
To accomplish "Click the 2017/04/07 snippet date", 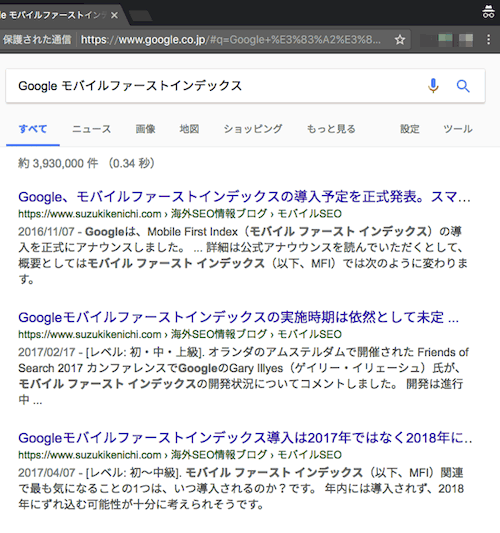I will pos(46,473).
